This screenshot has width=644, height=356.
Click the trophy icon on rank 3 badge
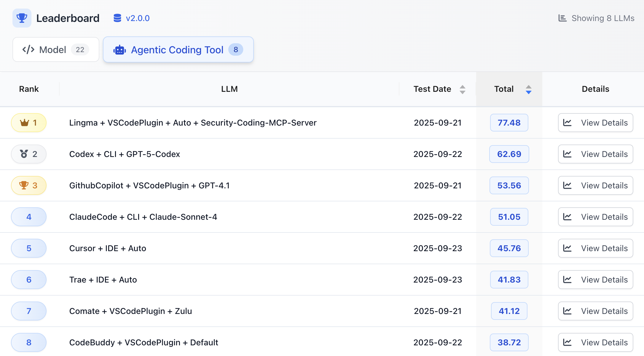coord(24,185)
